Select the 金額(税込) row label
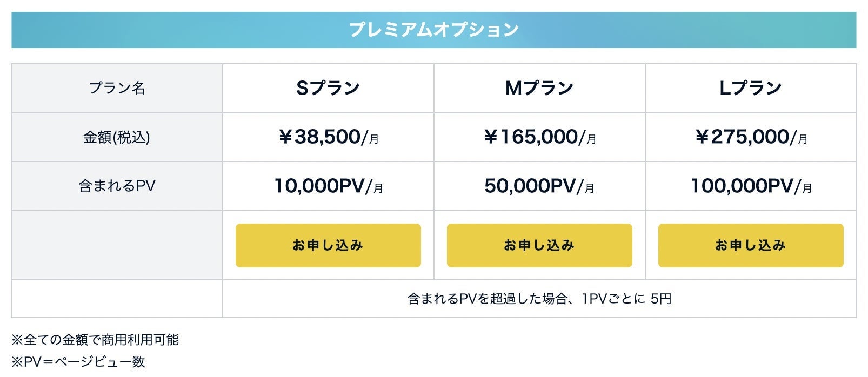The image size is (868, 377). [x=117, y=137]
